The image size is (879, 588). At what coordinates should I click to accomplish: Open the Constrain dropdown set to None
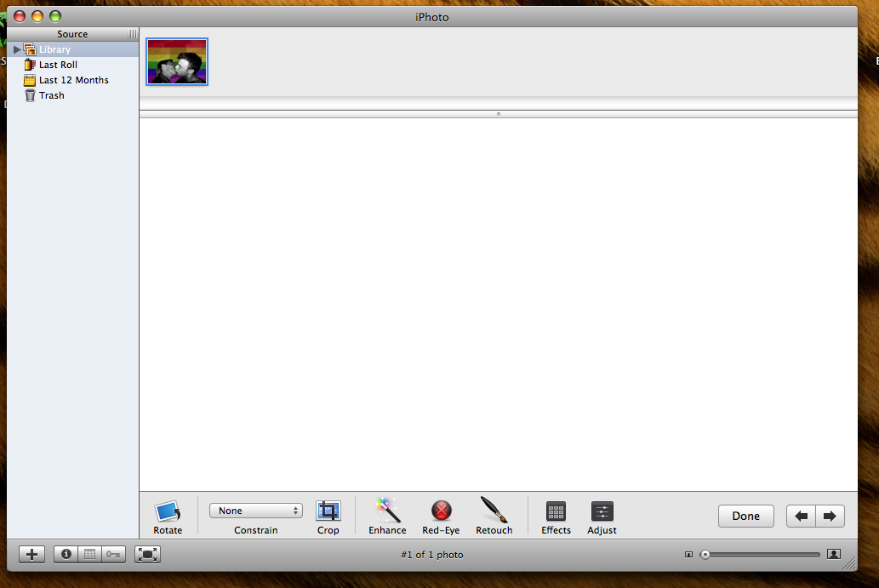pyautogui.click(x=255, y=511)
